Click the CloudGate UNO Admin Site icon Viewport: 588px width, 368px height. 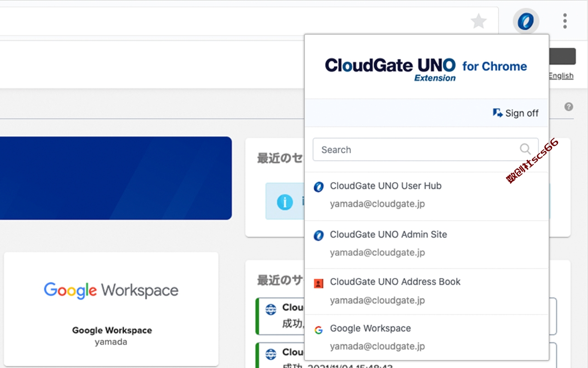318,236
